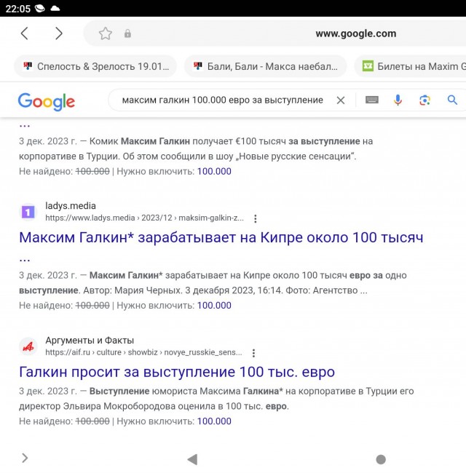The width and height of the screenshot is (466, 476).
Task: Expand the bottom bar chevron arrow
Action: [25, 458]
